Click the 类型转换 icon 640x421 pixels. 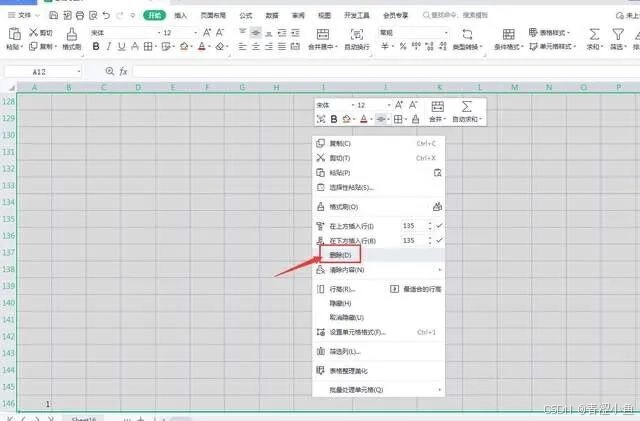click(467, 34)
